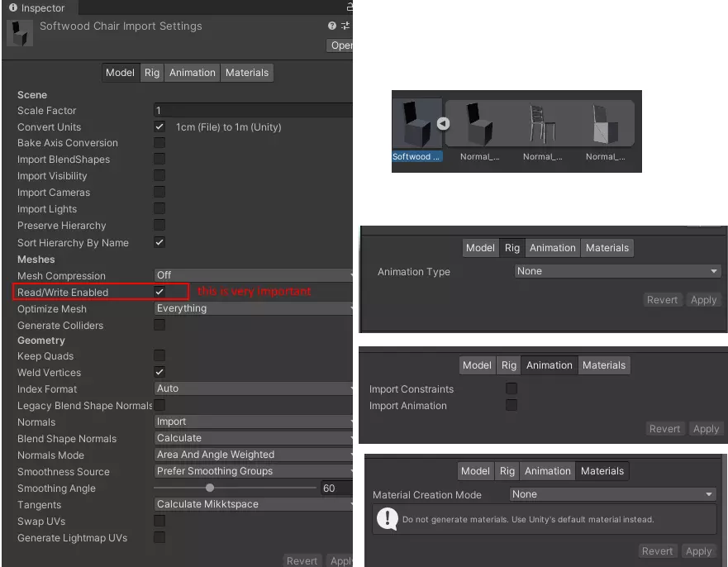Click the Softwood Chair asset icon in Inspector
The image size is (728, 567).
point(20,33)
